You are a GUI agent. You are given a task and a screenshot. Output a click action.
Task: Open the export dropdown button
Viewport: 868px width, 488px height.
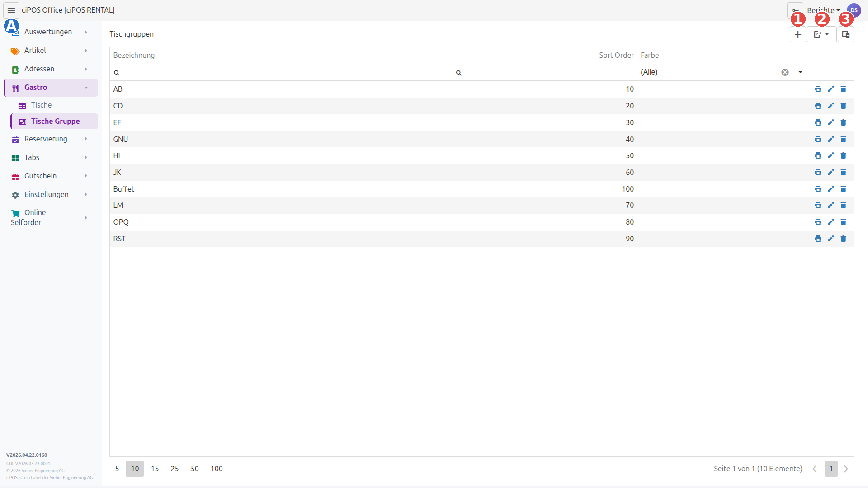[821, 34]
